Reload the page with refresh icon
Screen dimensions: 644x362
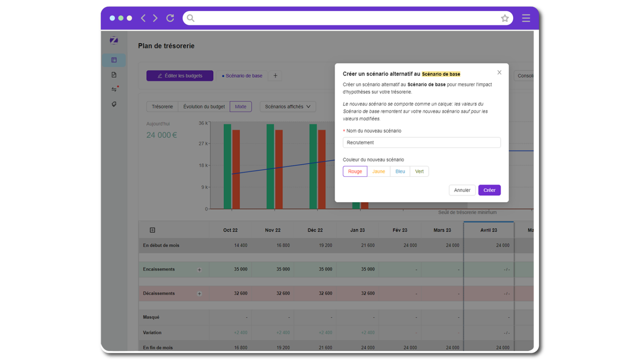170,18
